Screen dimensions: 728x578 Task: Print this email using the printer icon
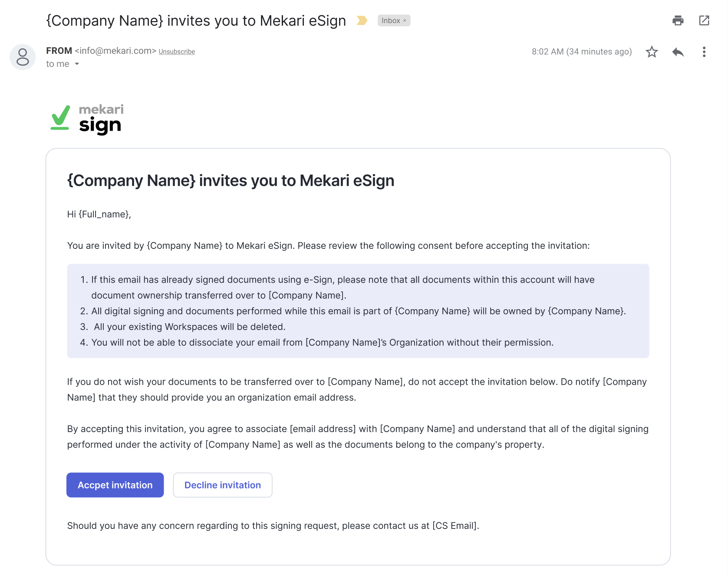[x=678, y=20]
